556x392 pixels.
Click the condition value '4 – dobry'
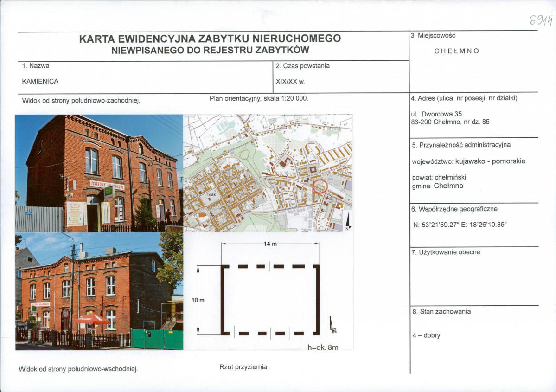pyautogui.click(x=426, y=335)
